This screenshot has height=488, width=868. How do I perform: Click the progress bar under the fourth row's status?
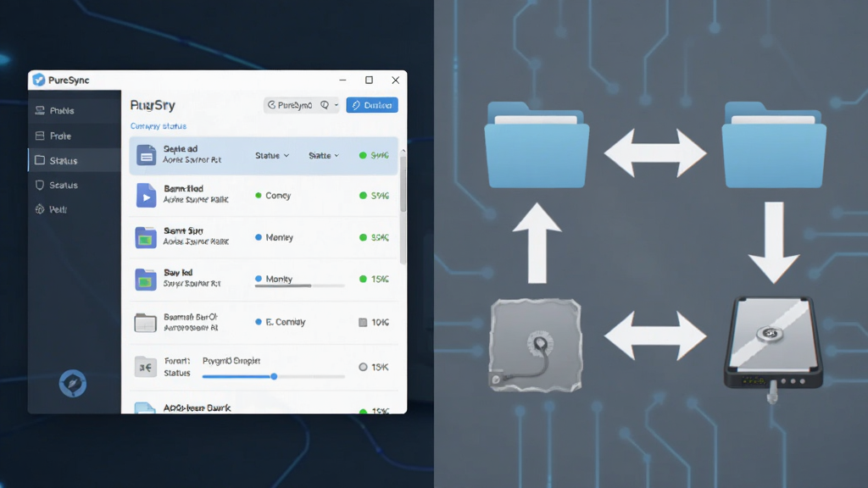point(299,286)
